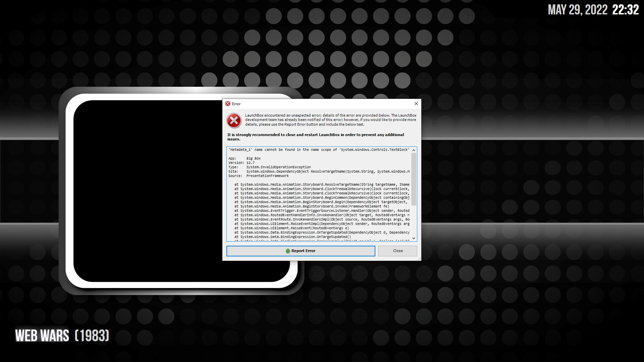
Task: Click the 'Version: 12.7' line
Action: (x=241, y=163)
